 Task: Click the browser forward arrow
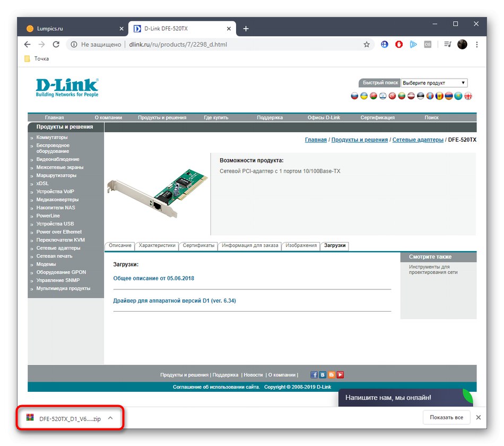click(42, 45)
